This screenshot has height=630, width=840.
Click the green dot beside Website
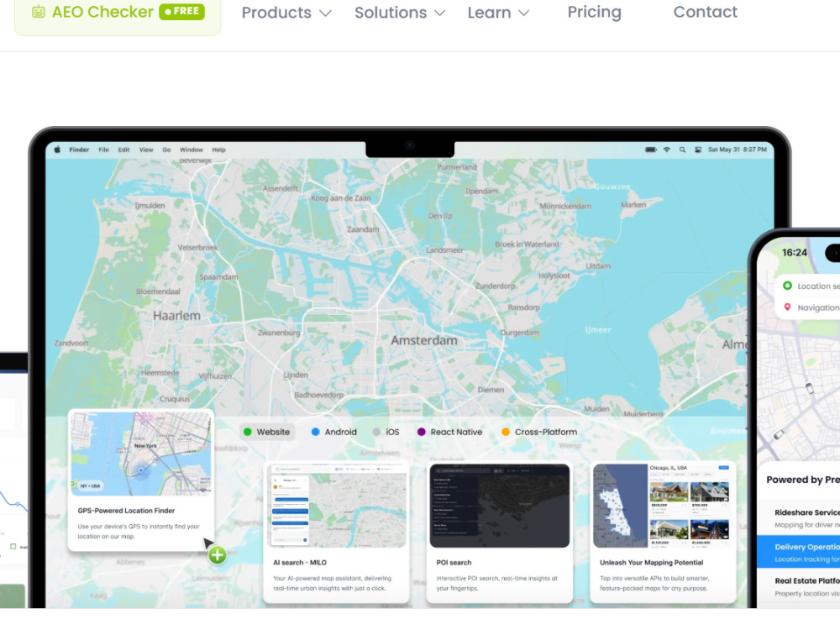[248, 432]
